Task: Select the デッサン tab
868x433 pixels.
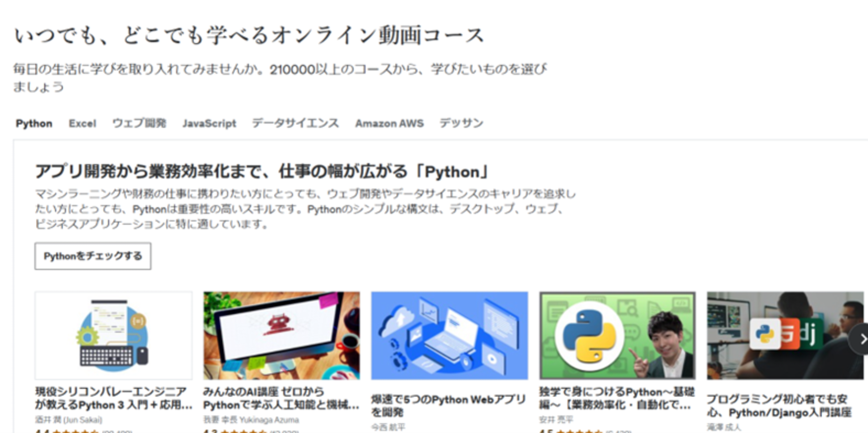Action: coord(461,123)
